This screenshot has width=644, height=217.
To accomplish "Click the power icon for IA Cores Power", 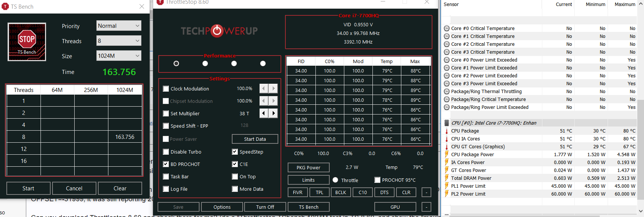I will coord(446,162).
